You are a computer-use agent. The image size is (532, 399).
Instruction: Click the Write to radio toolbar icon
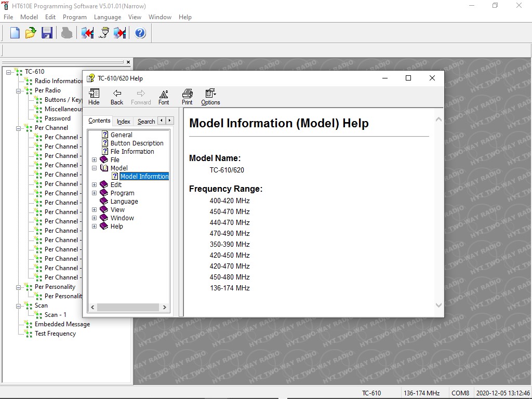(x=120, y=33)
